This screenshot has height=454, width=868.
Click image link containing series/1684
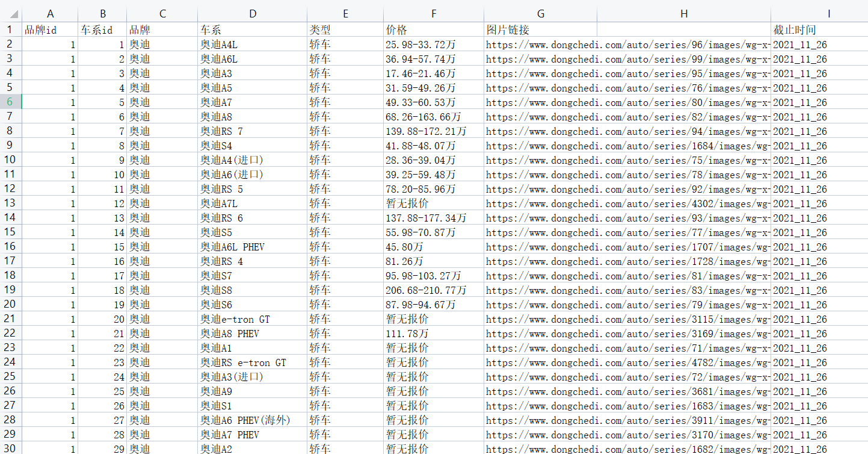[x=627, y=145]
